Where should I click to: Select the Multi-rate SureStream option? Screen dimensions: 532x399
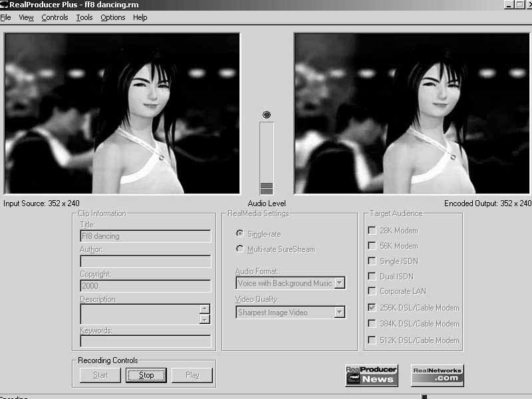point(240,249)
